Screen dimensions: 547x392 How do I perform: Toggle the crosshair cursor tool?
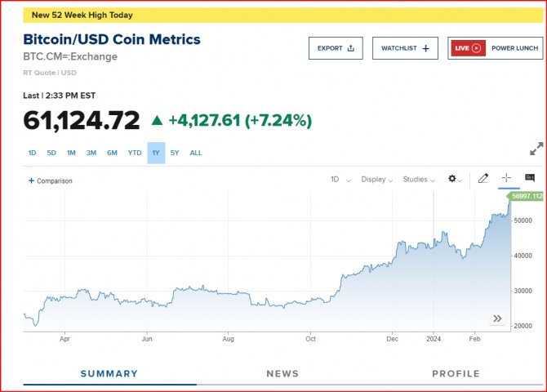click(506, 179)
